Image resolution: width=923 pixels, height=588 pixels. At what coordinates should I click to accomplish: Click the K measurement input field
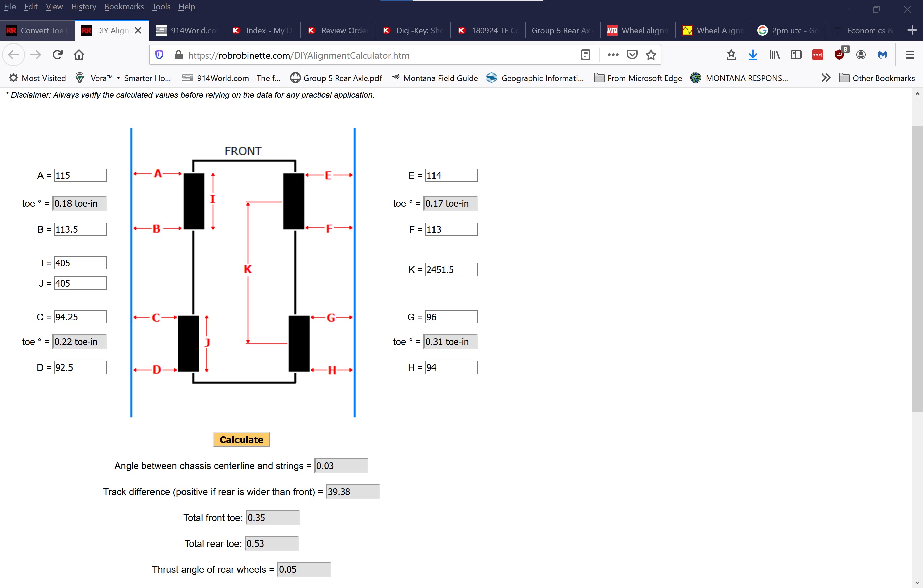(451, 270)
